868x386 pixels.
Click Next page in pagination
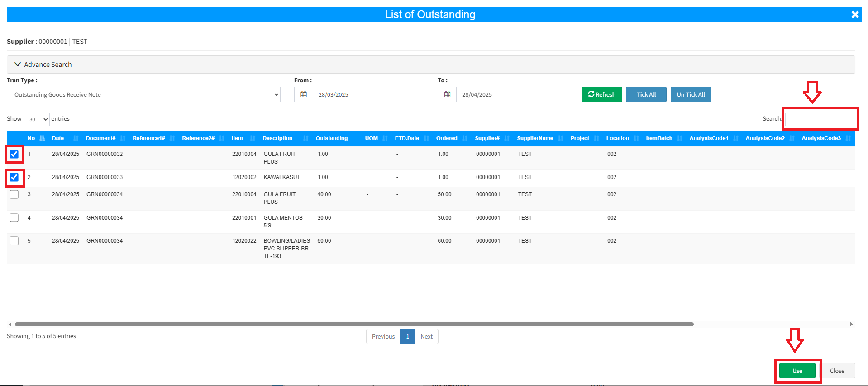(426, 336)
